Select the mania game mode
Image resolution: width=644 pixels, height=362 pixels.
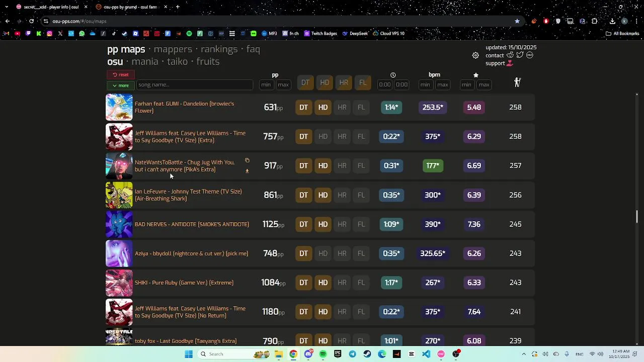pyautogui.click(x=145, y=61)
